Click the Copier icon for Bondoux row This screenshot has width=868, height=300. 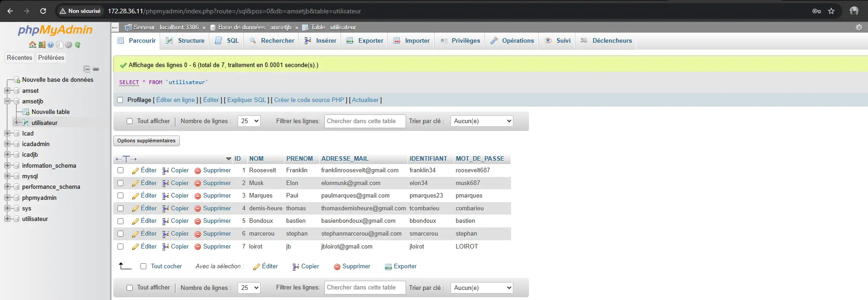(166, 221)
